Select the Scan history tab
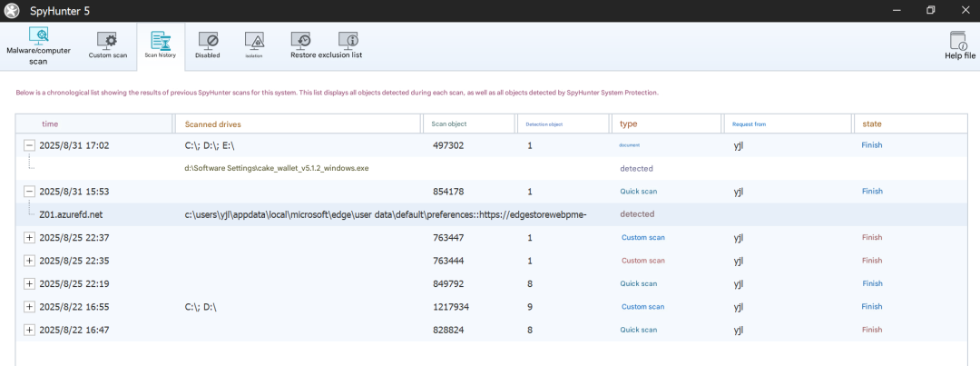 coord(161,45)
